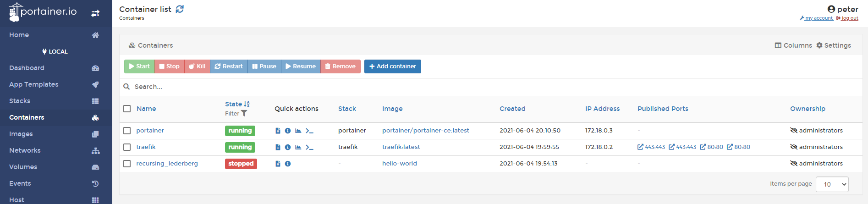Click the Home house icon in sidebar
Viewport: 868px width, 204px height.
(x=95, y=35)
